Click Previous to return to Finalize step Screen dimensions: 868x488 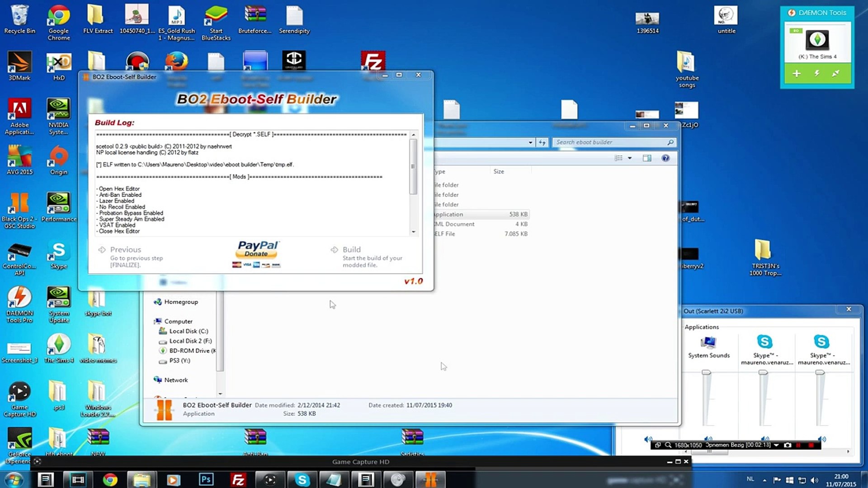(x=125, y=249)
